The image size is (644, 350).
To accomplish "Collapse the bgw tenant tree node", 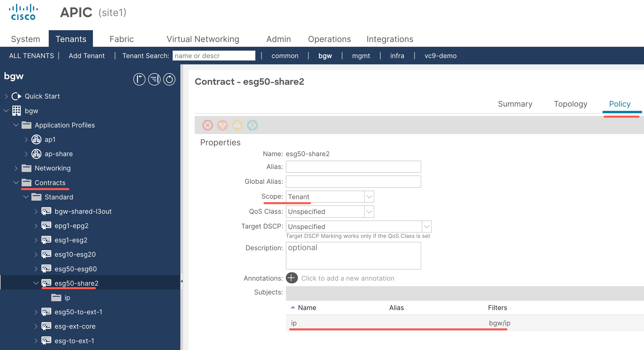I will tap(6, 111).
